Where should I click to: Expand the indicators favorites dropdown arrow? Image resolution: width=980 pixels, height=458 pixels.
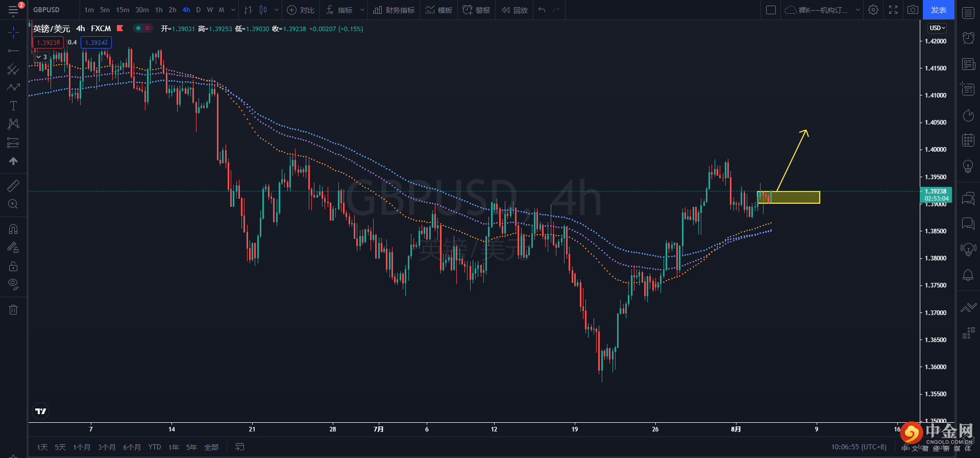pos(362,10)
